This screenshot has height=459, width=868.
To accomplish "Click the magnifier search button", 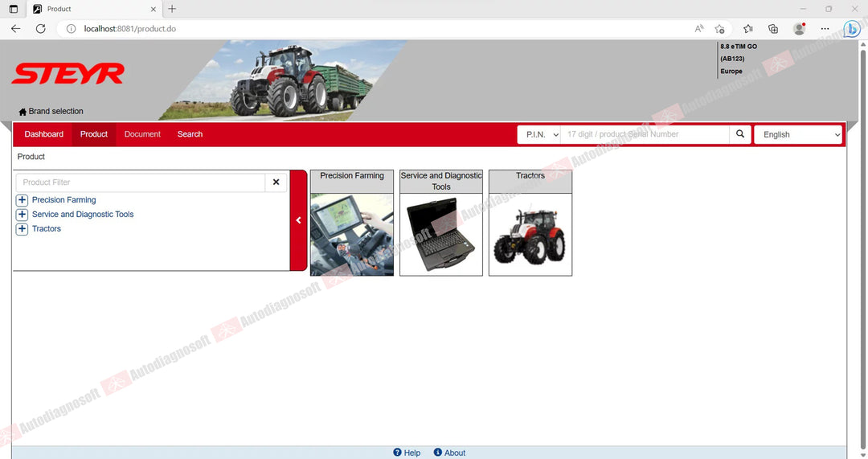I will click(x=740, y=134).
